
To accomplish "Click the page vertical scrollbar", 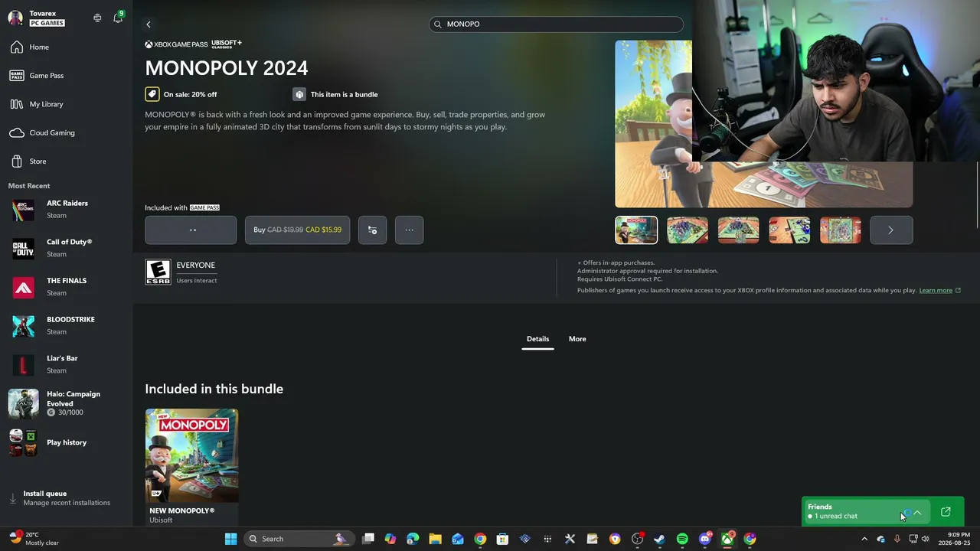I will click(x=978, y=195).
